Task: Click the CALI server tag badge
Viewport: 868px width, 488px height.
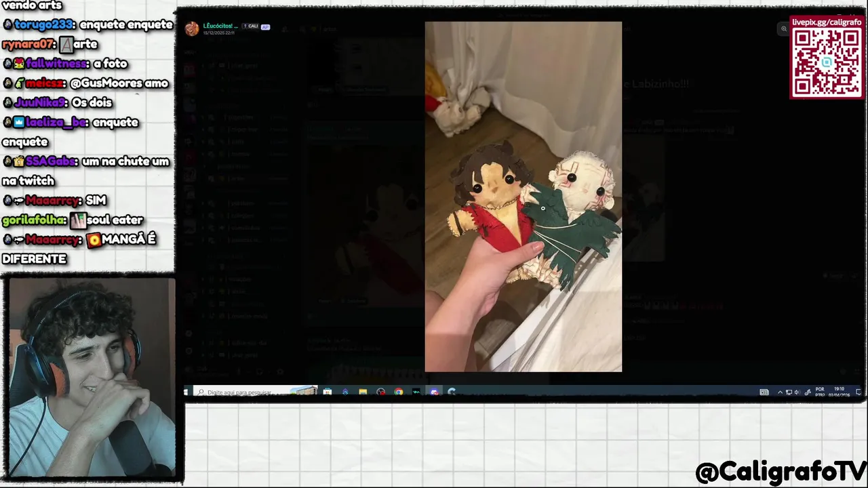Action: pyautogui.click(x=252, y=26)
